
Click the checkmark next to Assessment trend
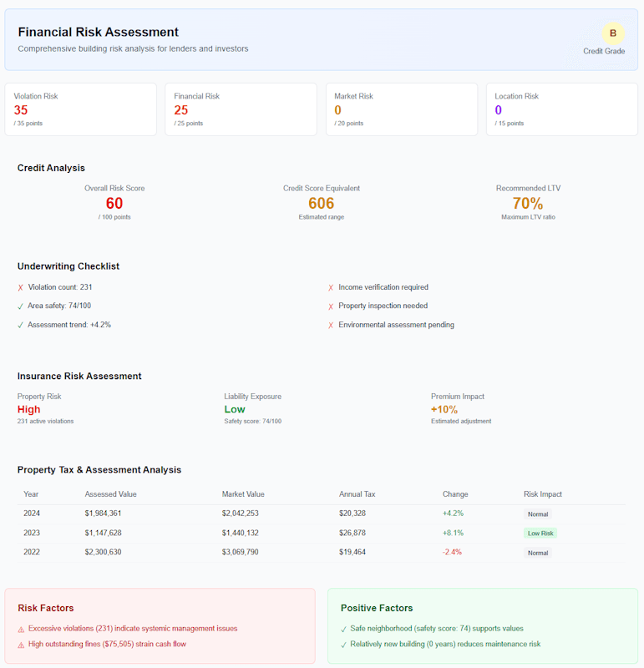pos(21,325)
